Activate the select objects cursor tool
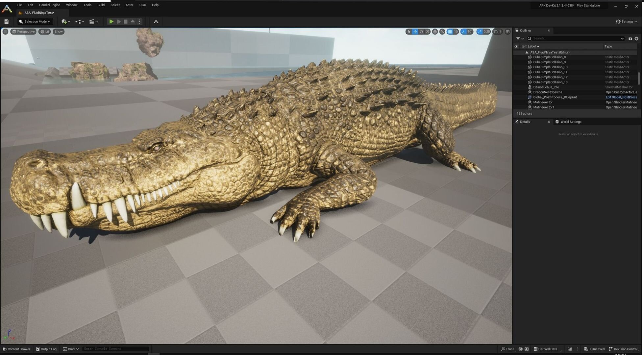The width and height of the screenshot is (644, 355). [409, 32]
